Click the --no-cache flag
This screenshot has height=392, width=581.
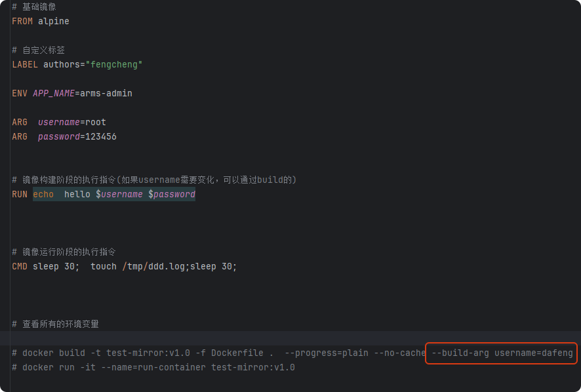[400, 353]
